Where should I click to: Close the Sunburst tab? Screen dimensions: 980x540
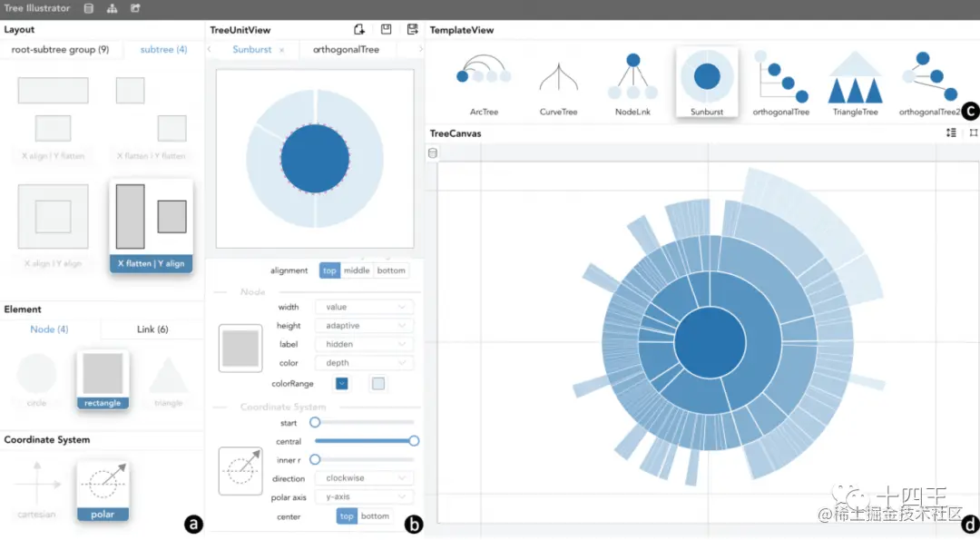tap(282, 50)
